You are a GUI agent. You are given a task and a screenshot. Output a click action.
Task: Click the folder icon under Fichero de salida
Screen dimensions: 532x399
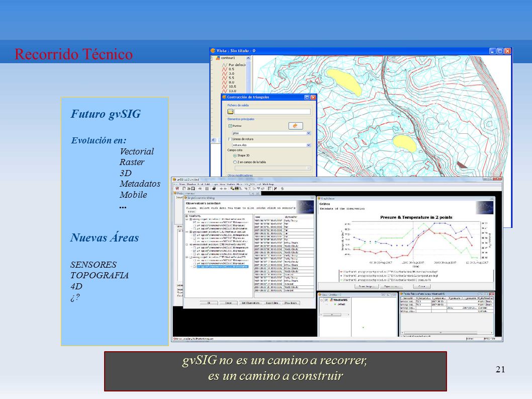[230, 112]
